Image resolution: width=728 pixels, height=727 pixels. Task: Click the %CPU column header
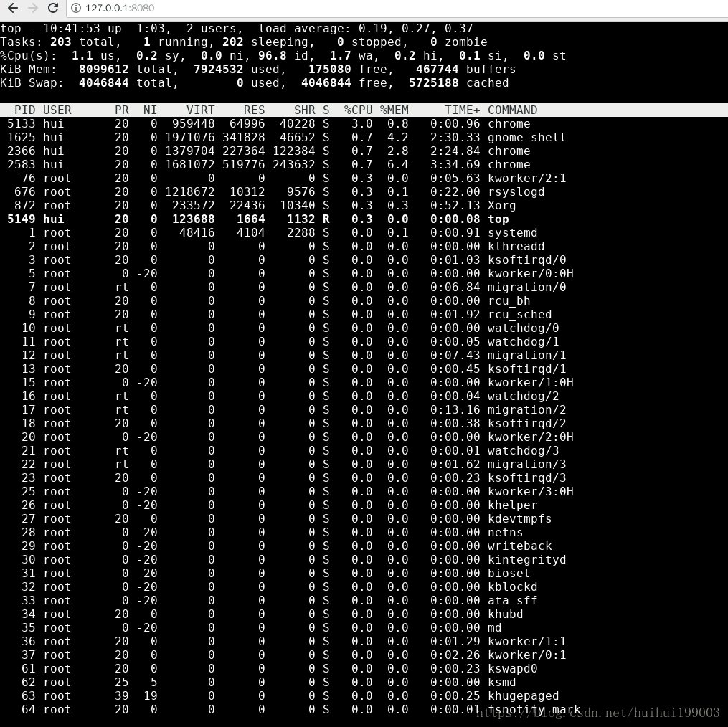pyautogui.click(x=359, y=110)
